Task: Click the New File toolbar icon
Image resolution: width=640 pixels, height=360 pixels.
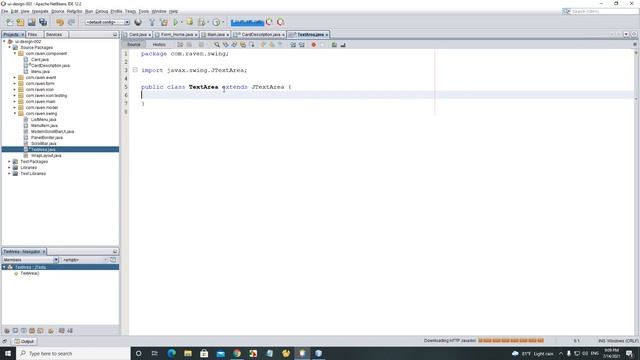Action: 9,22
